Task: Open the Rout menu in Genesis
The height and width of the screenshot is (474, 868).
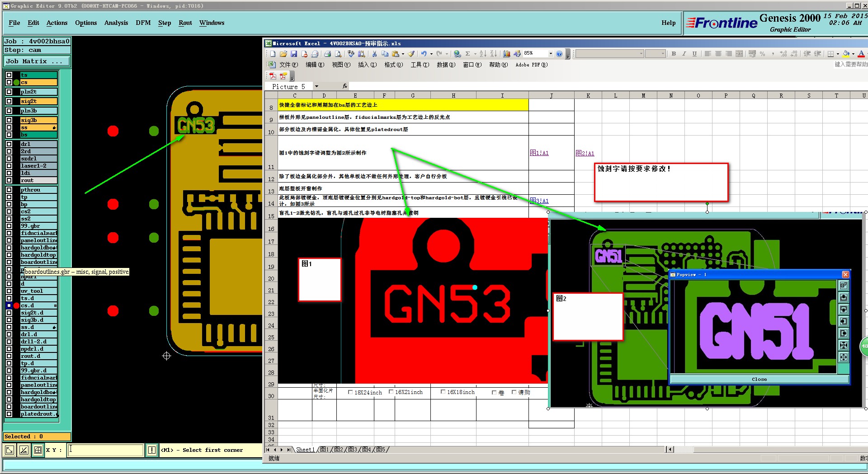Action: [x=185, y=23]
